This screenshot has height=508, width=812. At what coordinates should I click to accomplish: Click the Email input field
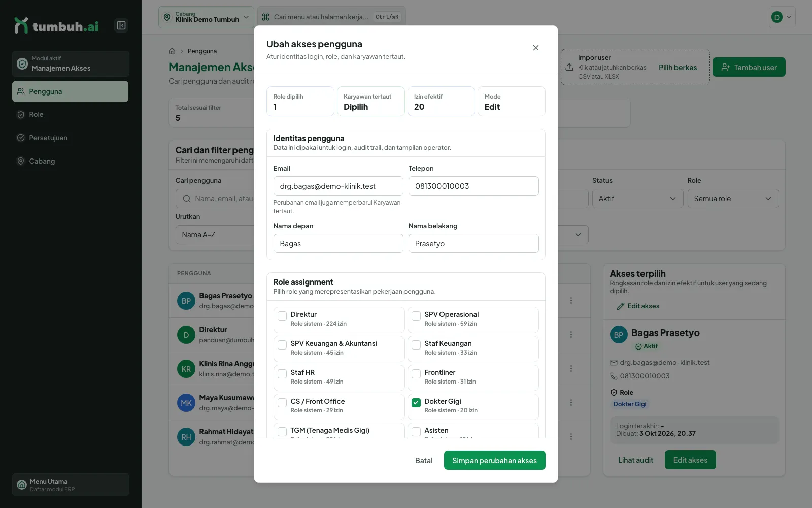click(x=338, y=186)
